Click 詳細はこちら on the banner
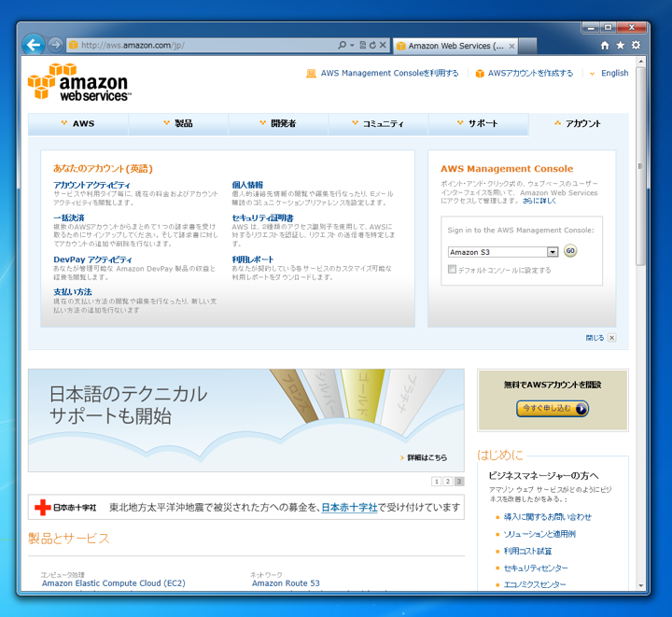The height and width of the screenshot is (617, 672). click(x=427, y=457)
